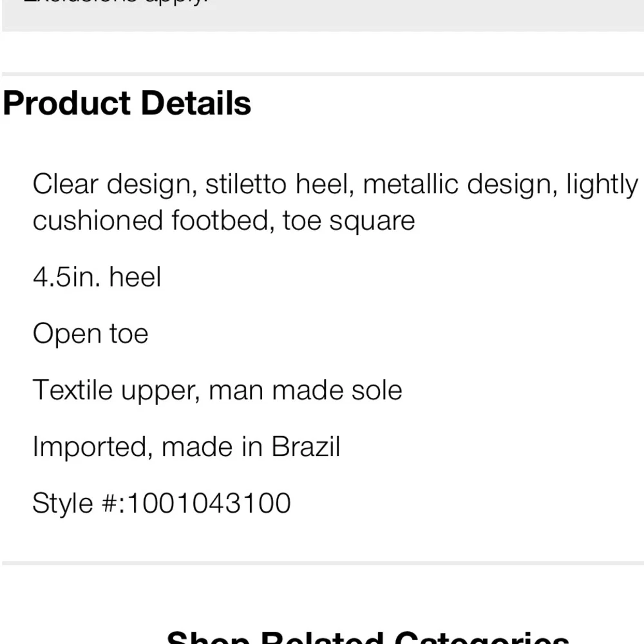Tap the 'Clear design' text in the description

point(113,184)
